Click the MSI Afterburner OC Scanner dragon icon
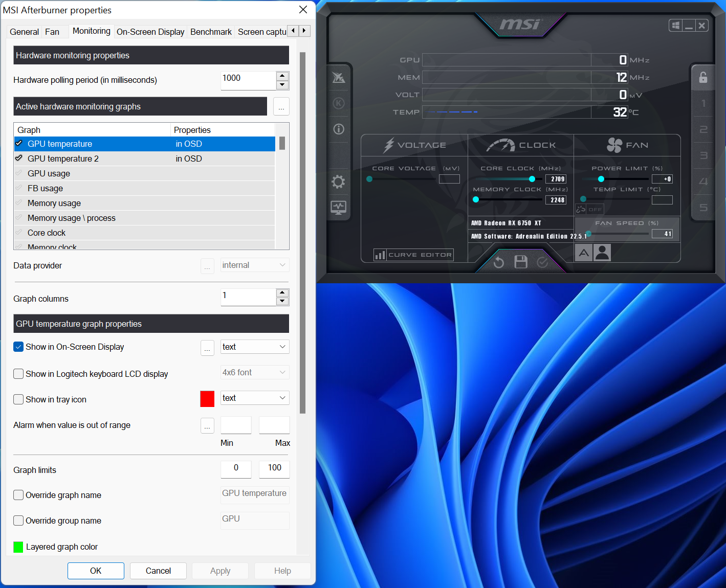The width and height of the screenshot is (726, 588). click(x=339, y=78)
